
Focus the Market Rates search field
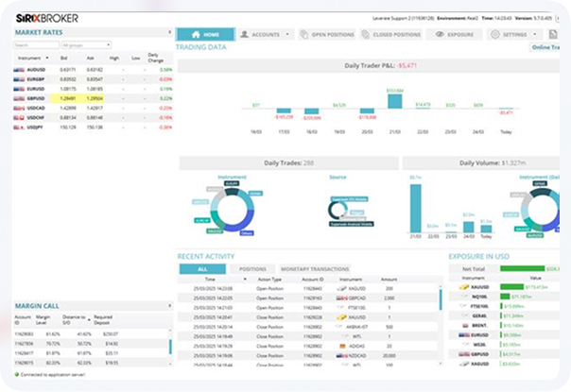click(x=36, y=45)
